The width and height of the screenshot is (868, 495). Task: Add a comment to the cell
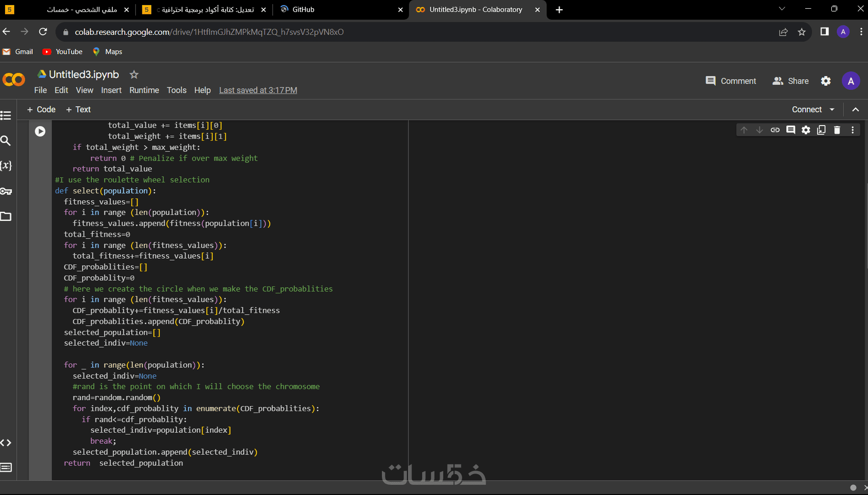tap(790, 130)
